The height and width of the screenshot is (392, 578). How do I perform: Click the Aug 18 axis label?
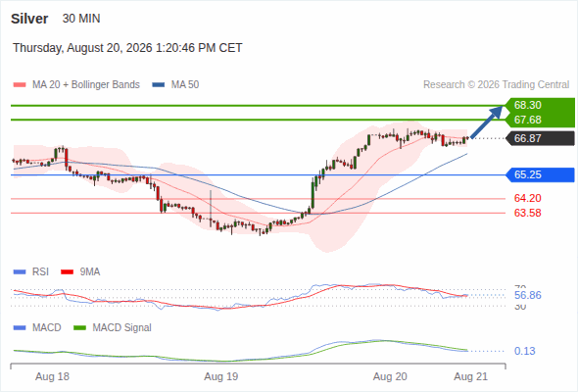tap(52, 377)
